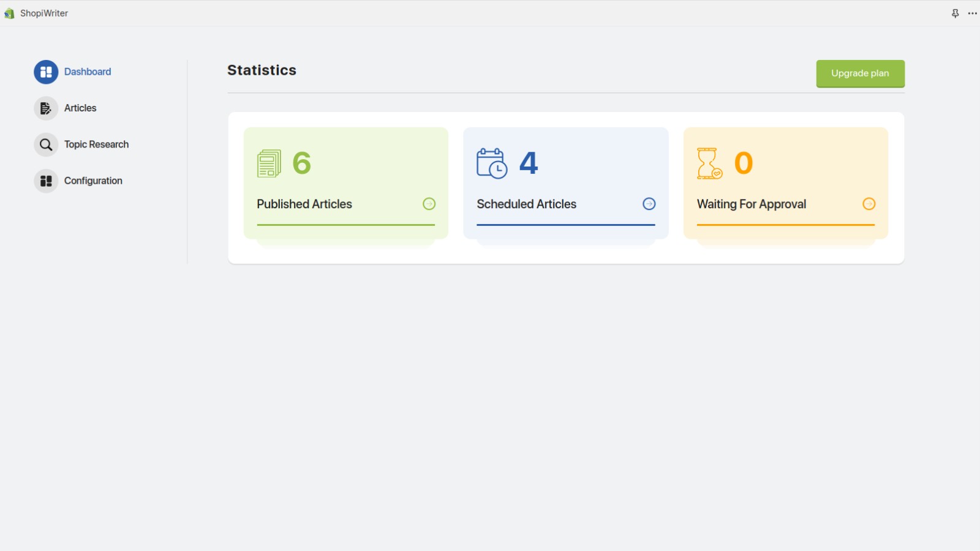Open Published Articles via green arrow
980x551 pixels.
[429, 204]
